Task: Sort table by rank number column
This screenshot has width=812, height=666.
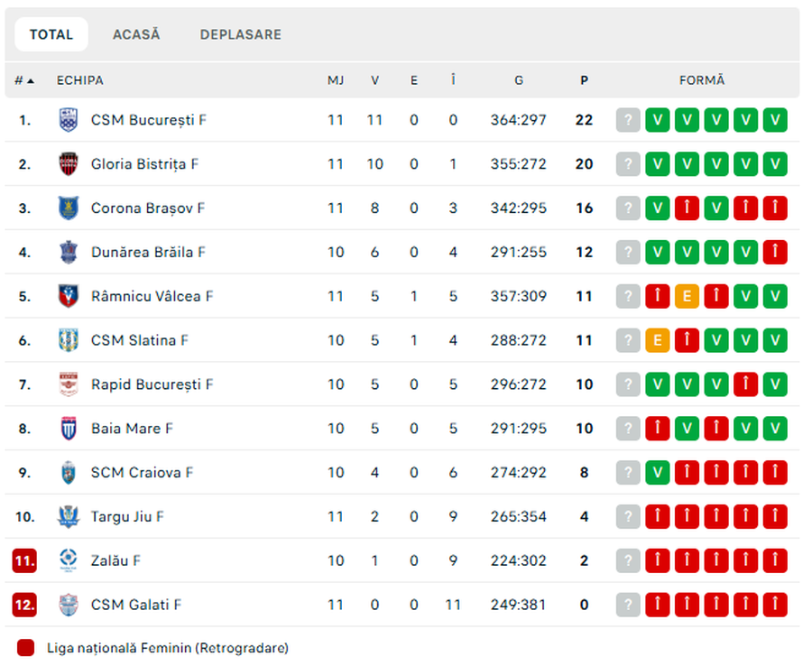Action: pyautogui.click(x=24, y=80)
